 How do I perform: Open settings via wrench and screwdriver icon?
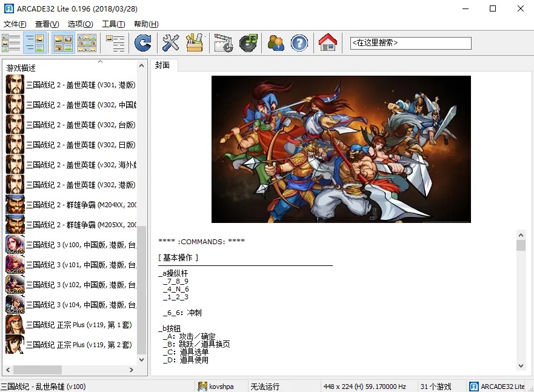172,43
